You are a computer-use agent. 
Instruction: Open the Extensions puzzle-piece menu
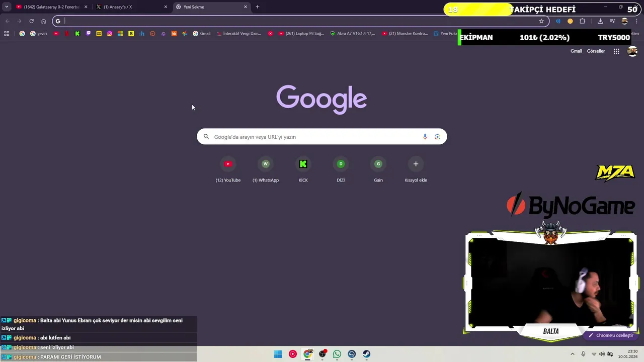pyautogui.click(x=583, y=21)
